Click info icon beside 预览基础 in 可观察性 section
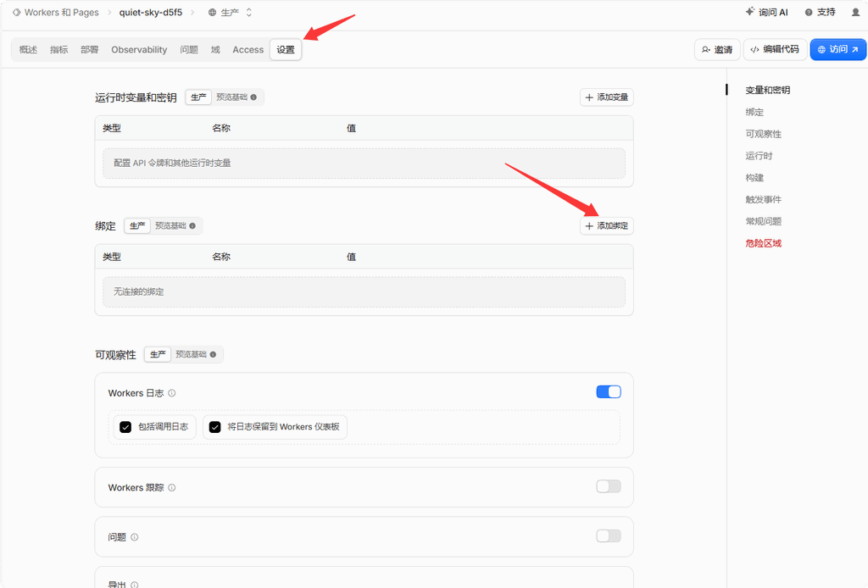 click(x=213, y=354)
